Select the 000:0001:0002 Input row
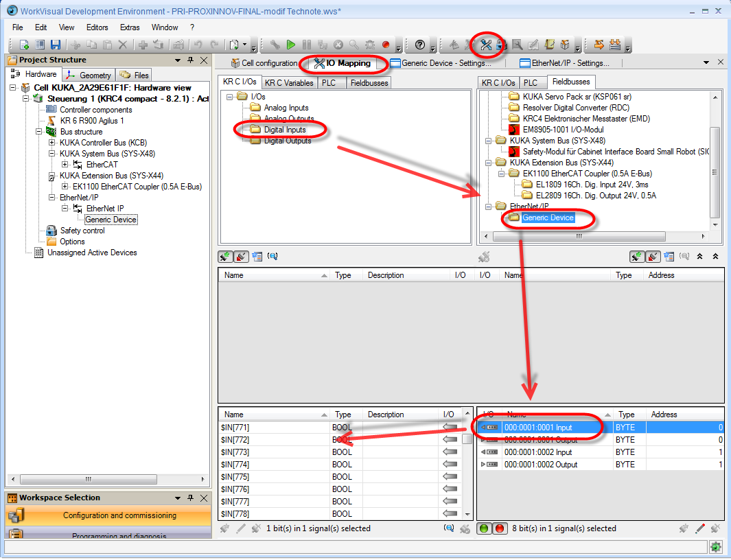 [601, 452]
